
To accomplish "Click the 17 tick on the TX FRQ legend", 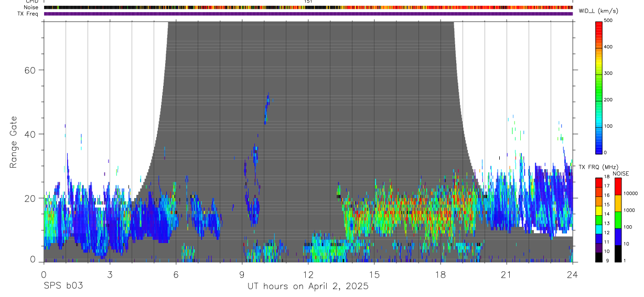I will click(x=607, y=186).
